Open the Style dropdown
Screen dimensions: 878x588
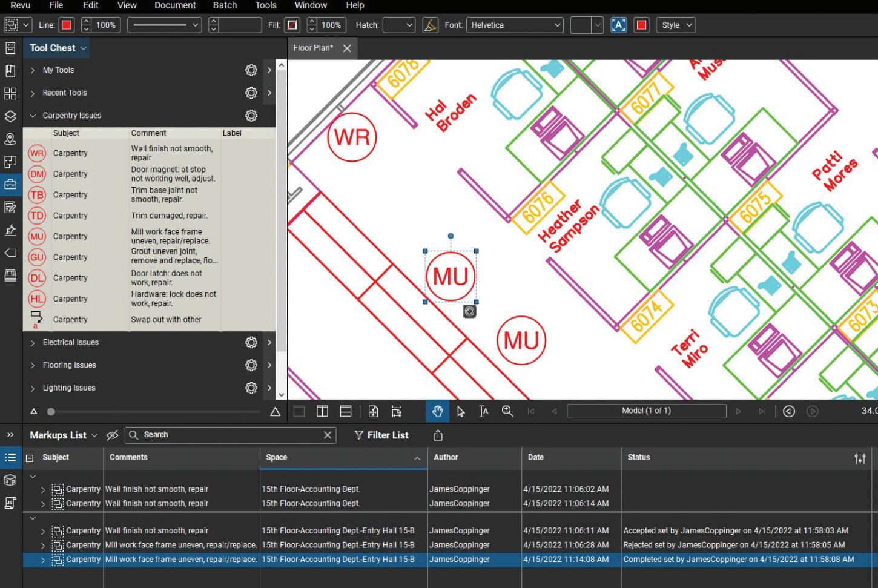(675, 25)
